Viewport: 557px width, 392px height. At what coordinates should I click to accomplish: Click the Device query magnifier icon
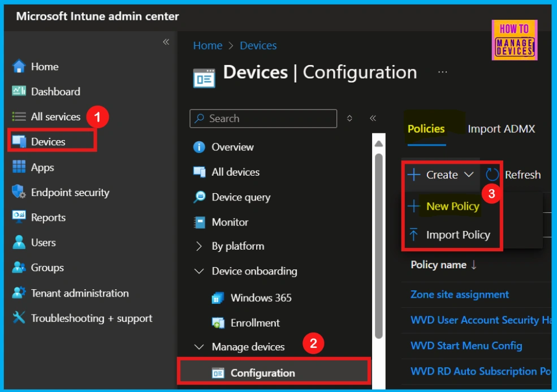[199, 197]
